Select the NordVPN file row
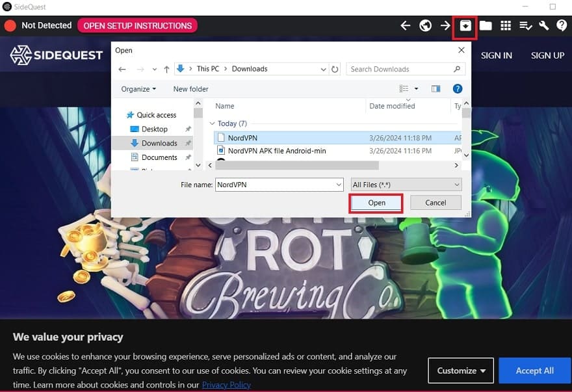 pos(337,138)
